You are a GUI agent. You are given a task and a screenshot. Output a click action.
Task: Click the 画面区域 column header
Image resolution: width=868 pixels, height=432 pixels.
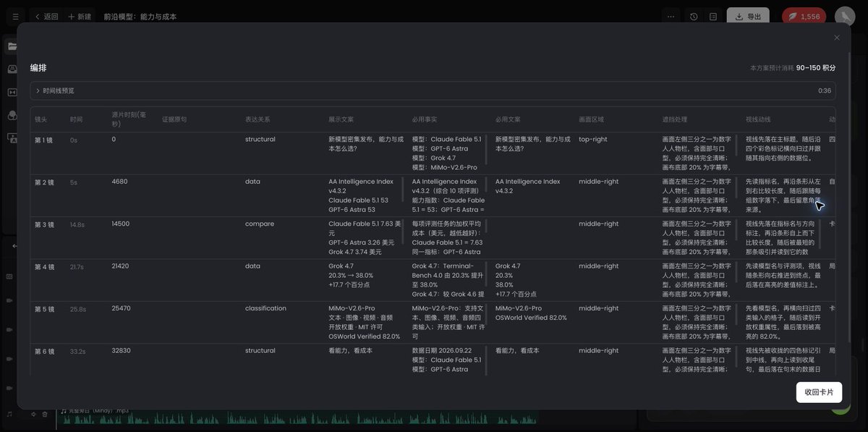click(x=591, y=119)
